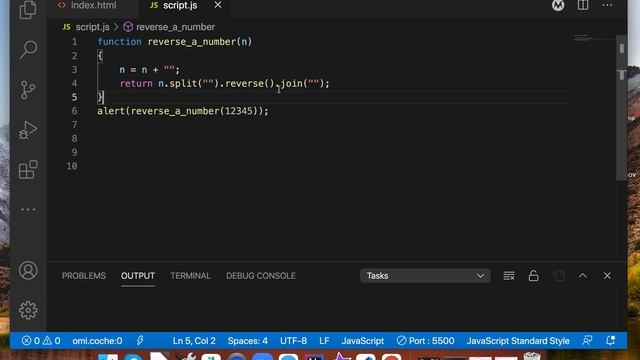Screen dimensions: 640x360
Task: Toggle output scroll lock
Action: click(x=533, y=276)
